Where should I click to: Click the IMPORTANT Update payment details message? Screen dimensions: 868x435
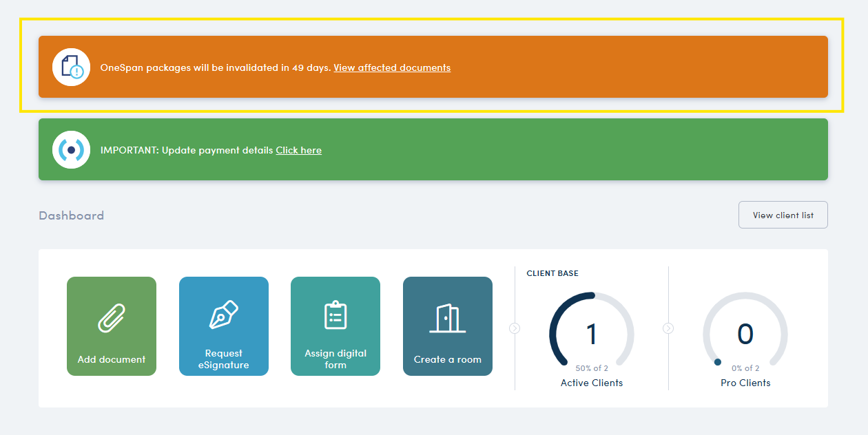pyautogui.click(x=187, y=150)
